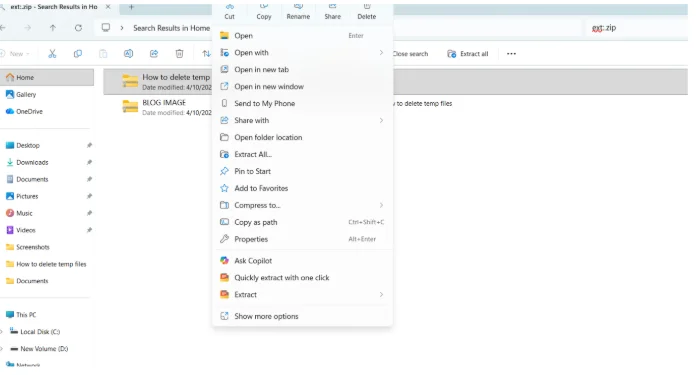Click the toolbar Paste icon
The height and width of the screenshot is (375, 696).
[x=103, y=54]
